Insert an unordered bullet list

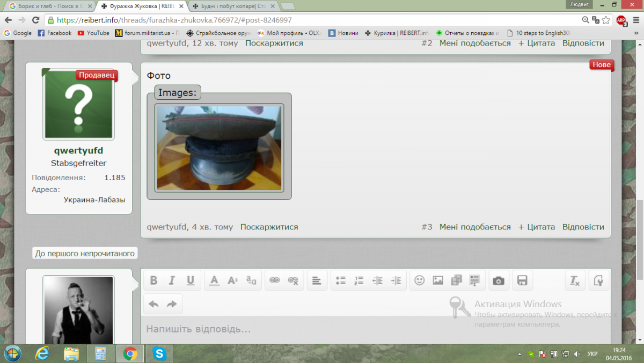[x=341, y=280]
